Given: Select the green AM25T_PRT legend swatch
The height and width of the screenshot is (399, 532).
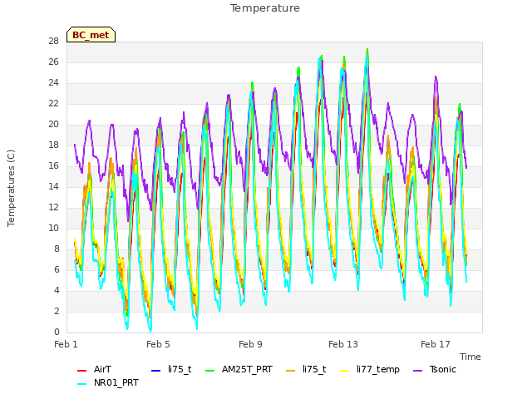Looking at the screenshot, I should point(210,370).
